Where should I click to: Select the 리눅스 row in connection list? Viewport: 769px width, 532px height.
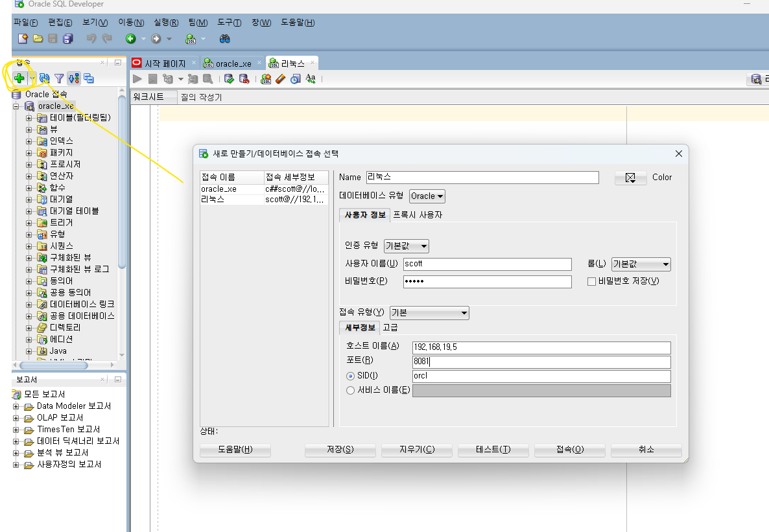pos(265,200)
